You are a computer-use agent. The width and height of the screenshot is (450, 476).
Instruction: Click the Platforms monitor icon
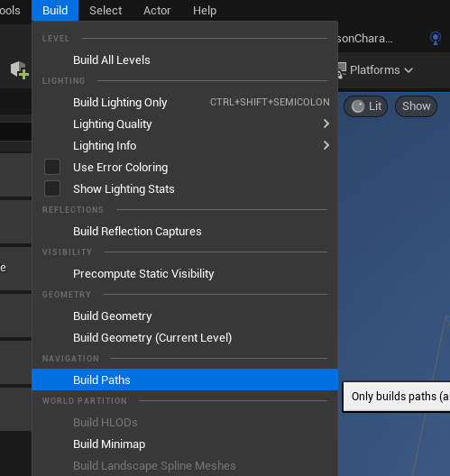click(x=342, y=70)
